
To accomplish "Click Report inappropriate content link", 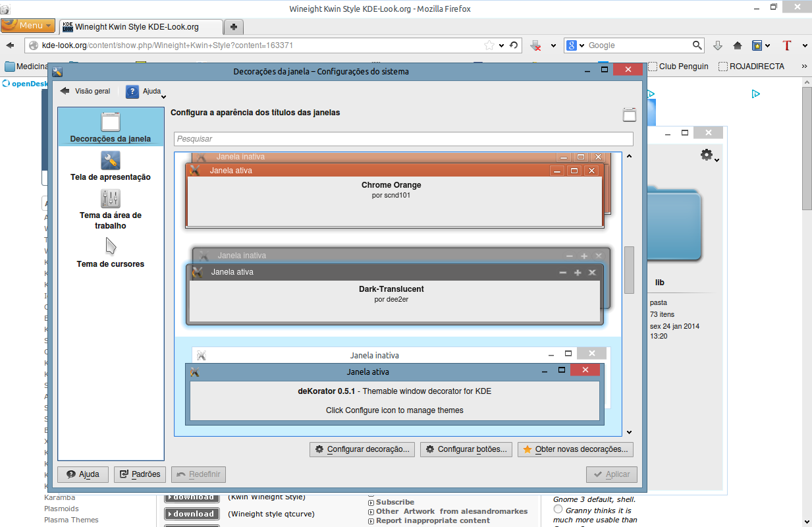I will pos(433,520).
